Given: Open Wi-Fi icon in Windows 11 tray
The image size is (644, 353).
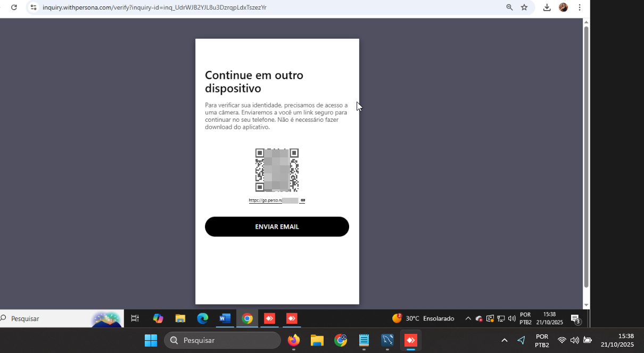Looking at the screenshot, I should 562,340.
